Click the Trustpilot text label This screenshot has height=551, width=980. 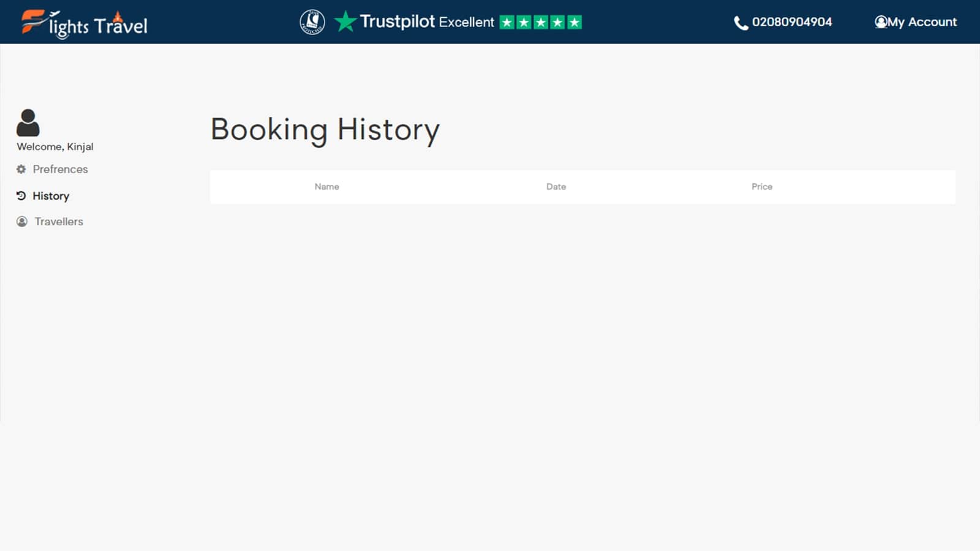pyautogui.click(x=397, y=21)
